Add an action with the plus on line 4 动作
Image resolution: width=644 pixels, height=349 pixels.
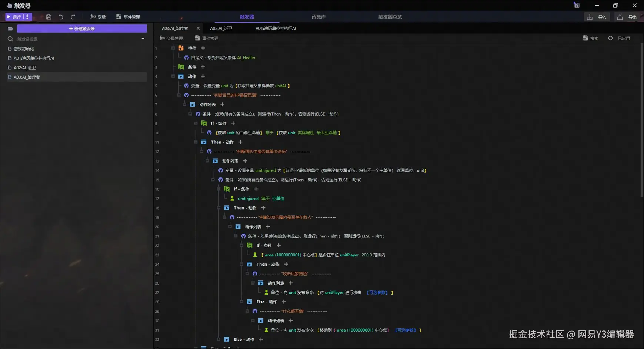(x=203, y=76)
